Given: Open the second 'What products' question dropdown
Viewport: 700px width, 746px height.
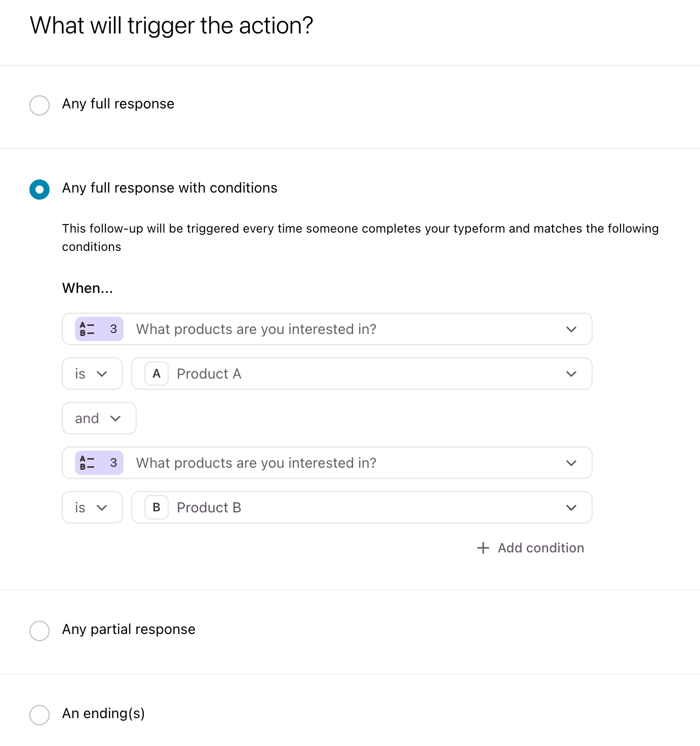Looking at the screenshot, I should tap(327, 463).
